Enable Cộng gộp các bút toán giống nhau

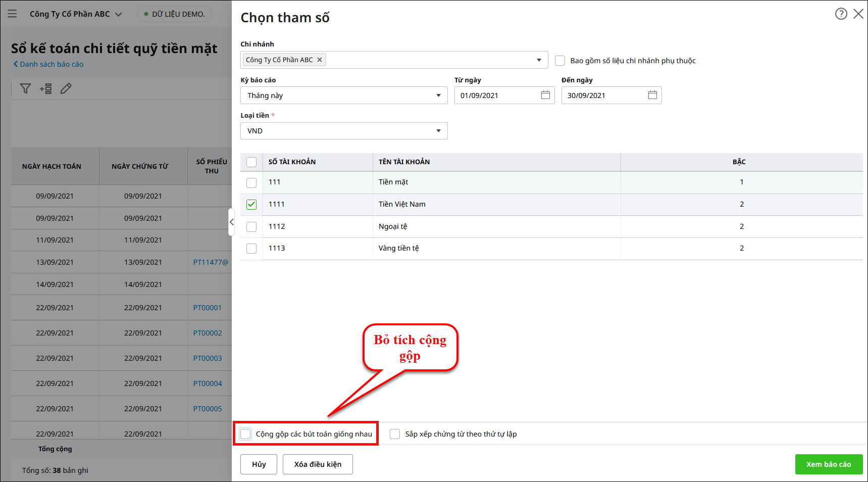(246, 434)
